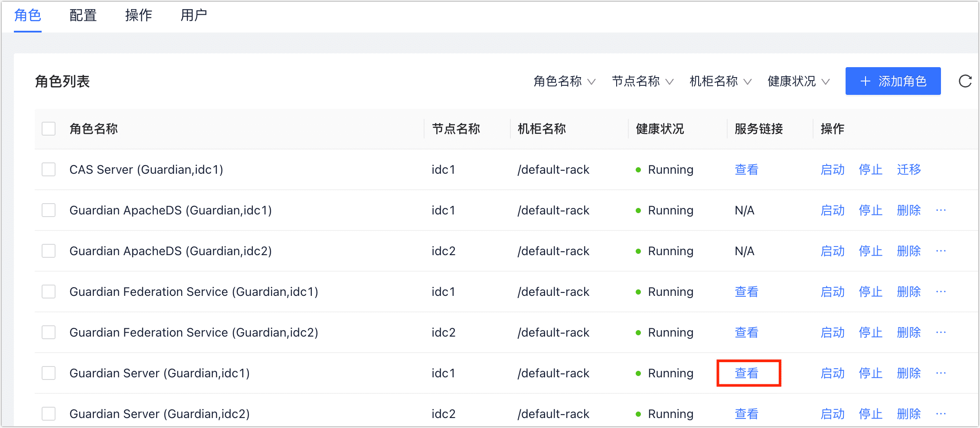
Task: Open the 操作 tab
Action: (x=139, y=15)
